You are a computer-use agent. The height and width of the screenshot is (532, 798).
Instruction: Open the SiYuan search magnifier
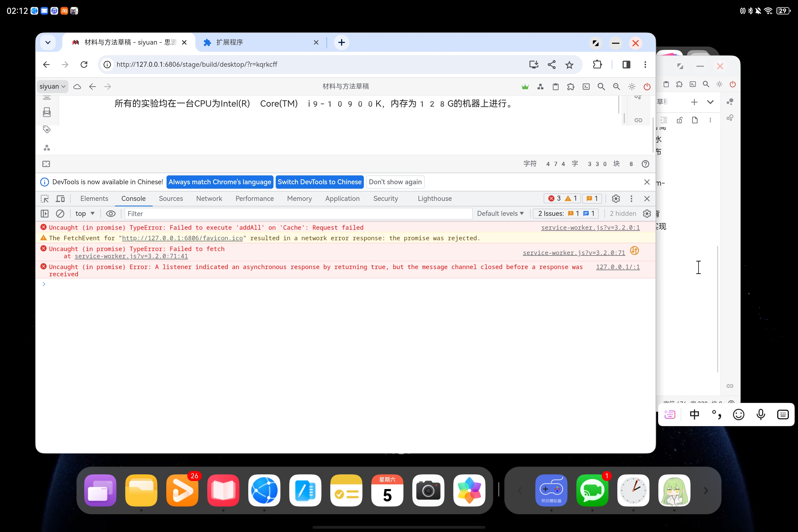tap(601, 86)
